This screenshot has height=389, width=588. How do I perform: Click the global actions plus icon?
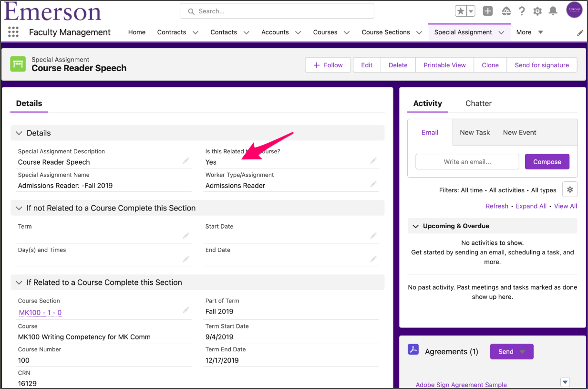pyautogui.click(x=488, y=11)
